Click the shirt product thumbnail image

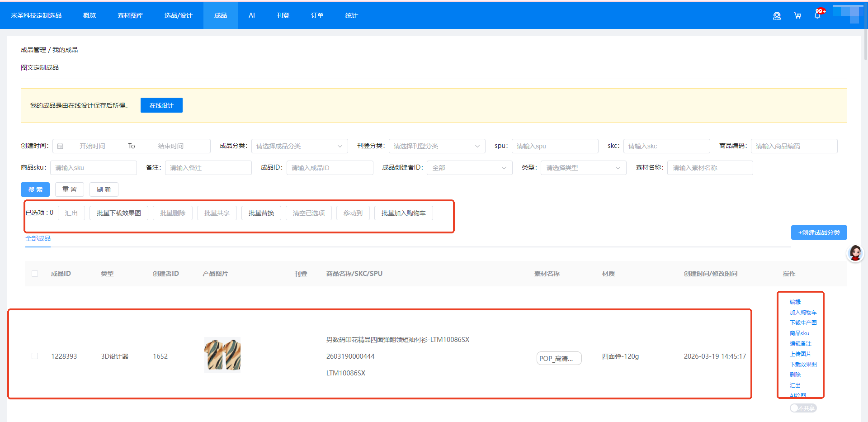click(222, 355)
